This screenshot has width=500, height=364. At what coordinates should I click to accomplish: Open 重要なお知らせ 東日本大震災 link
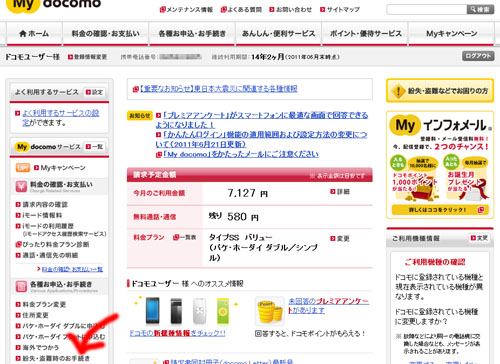pos(215,89)
